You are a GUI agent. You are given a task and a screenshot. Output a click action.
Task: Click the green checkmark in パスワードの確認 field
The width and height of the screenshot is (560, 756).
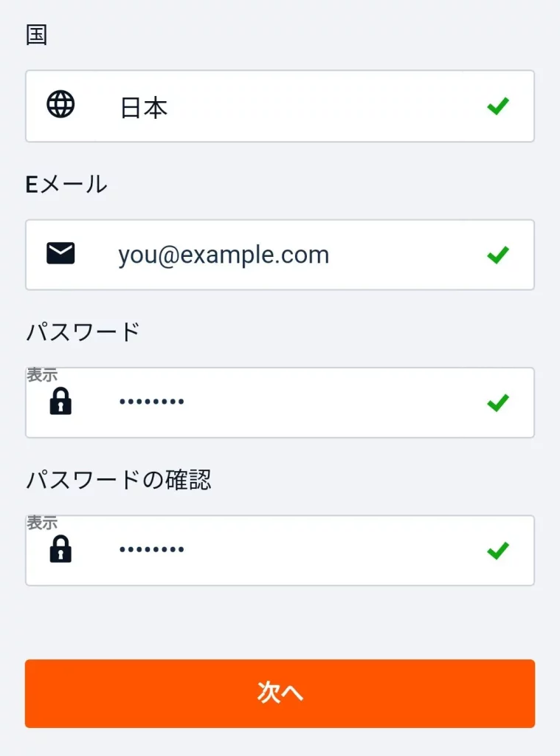(498, 550)
